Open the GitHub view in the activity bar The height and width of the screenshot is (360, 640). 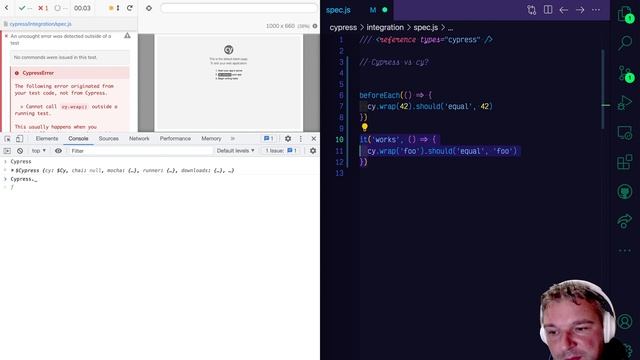(x=625, y=191)
